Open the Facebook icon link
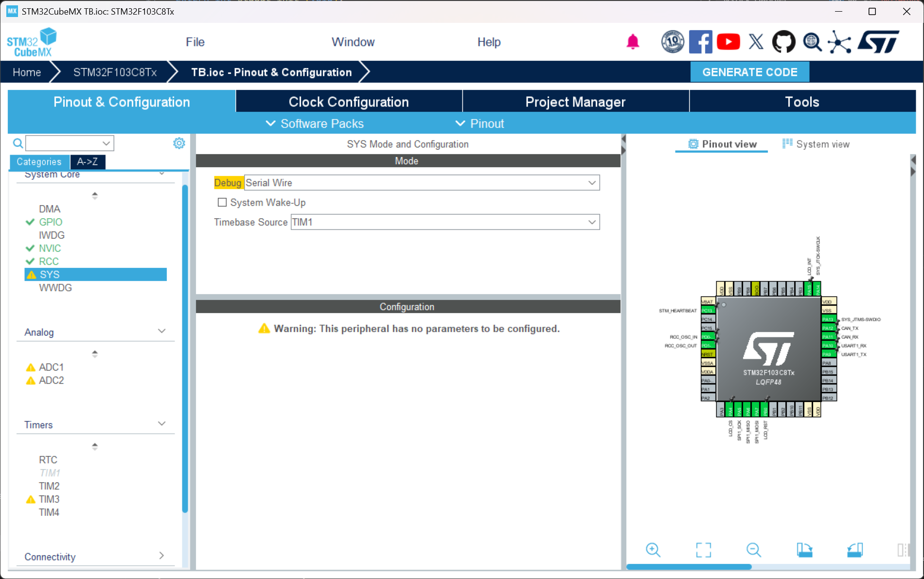The height and width of the screenshot is (579, 924). tap(700, 42)
